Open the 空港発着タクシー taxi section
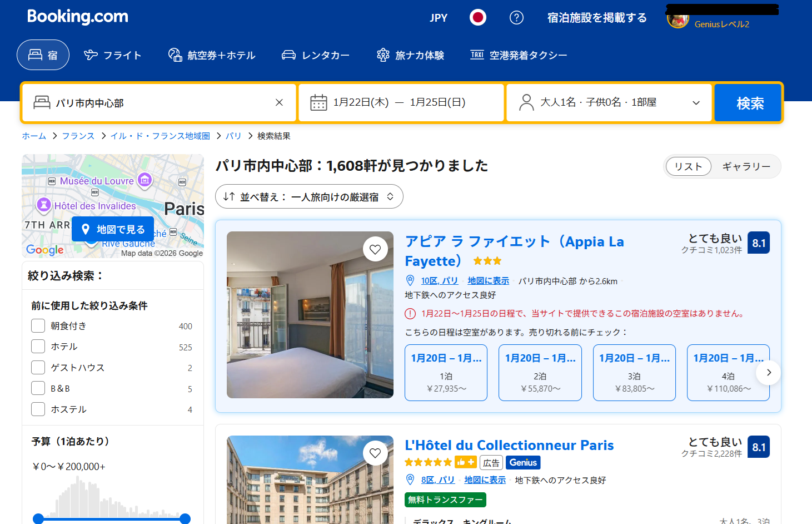 tap(476, 55)
